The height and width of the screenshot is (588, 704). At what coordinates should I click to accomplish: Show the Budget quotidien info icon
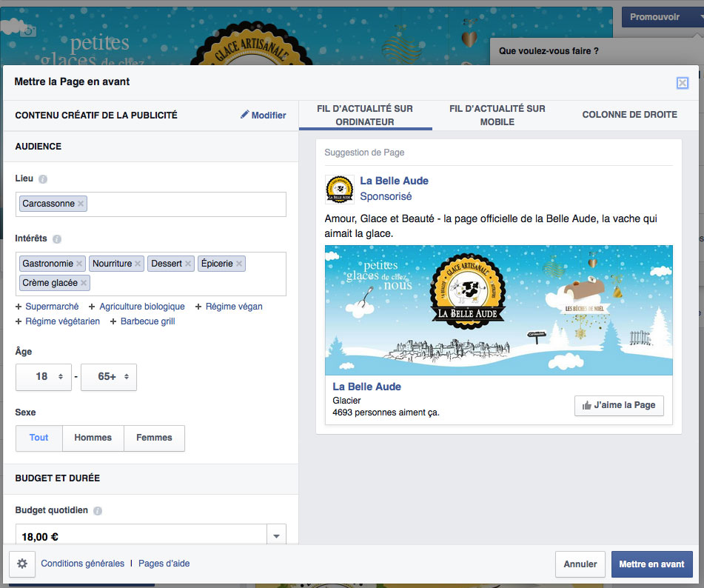click(98, 511)
